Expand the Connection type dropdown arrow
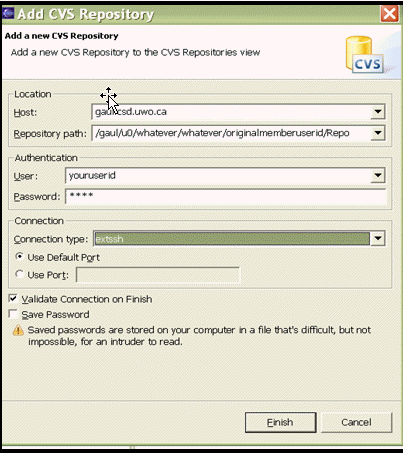Screen dimensions: 403x453 (x=378, y=238)
